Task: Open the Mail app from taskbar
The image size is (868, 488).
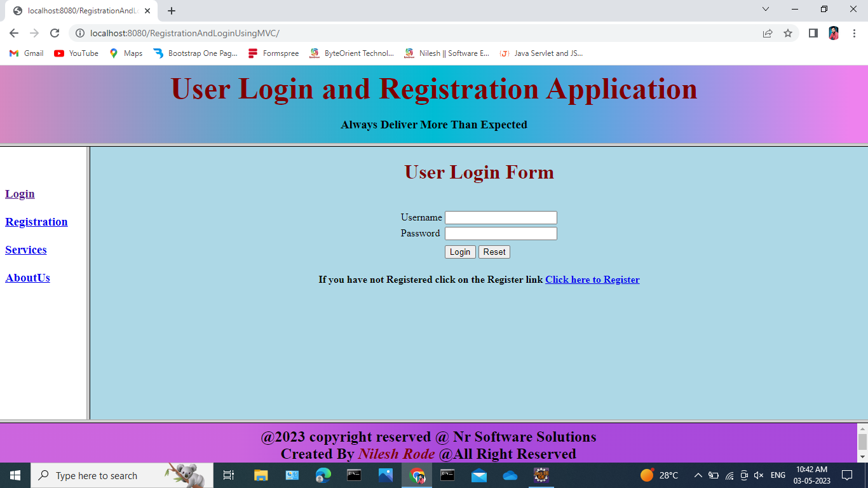Action: click(479, 475)
